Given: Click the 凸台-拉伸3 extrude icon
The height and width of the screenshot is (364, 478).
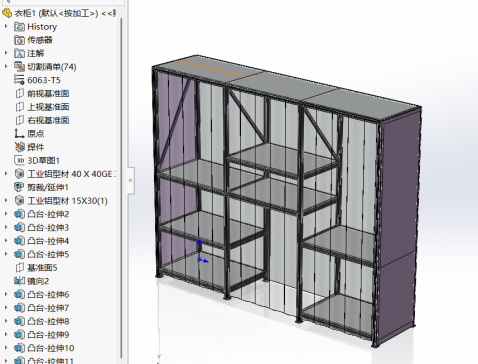Looking at the screenshot, I should [x=19, y=228].
